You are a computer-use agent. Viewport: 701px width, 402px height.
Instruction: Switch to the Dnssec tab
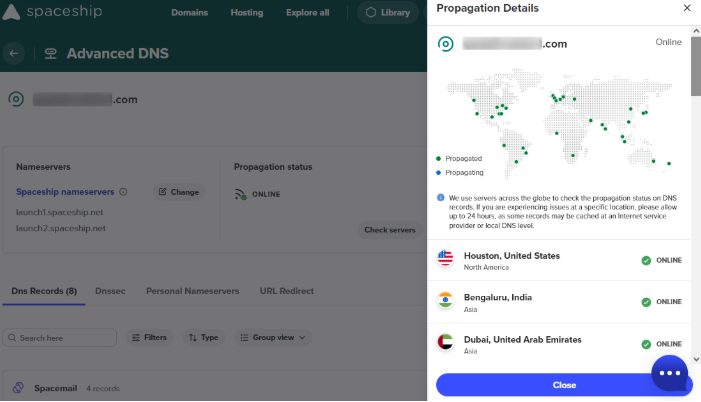[x=111, y=291]
